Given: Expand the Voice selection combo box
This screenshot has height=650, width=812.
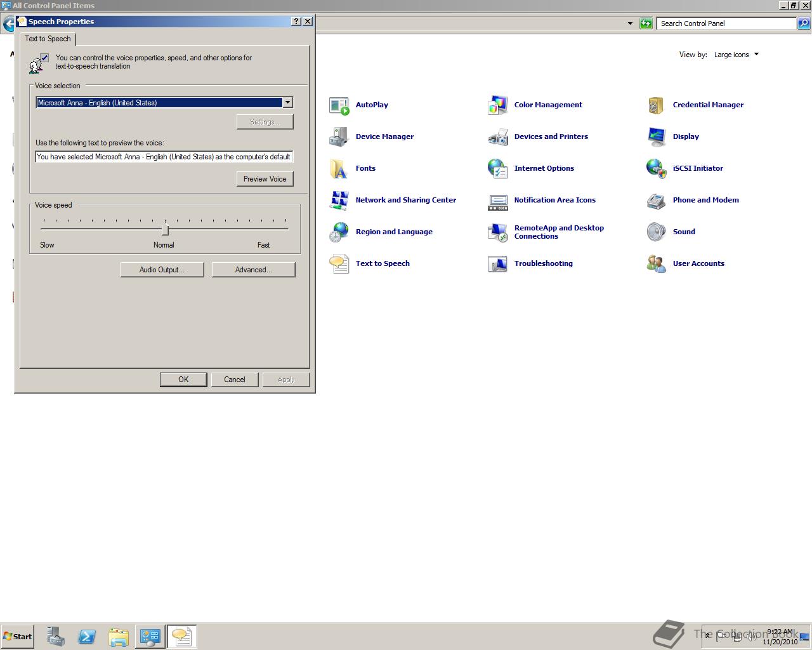Looking at the screenshot, I should [287, 102].
